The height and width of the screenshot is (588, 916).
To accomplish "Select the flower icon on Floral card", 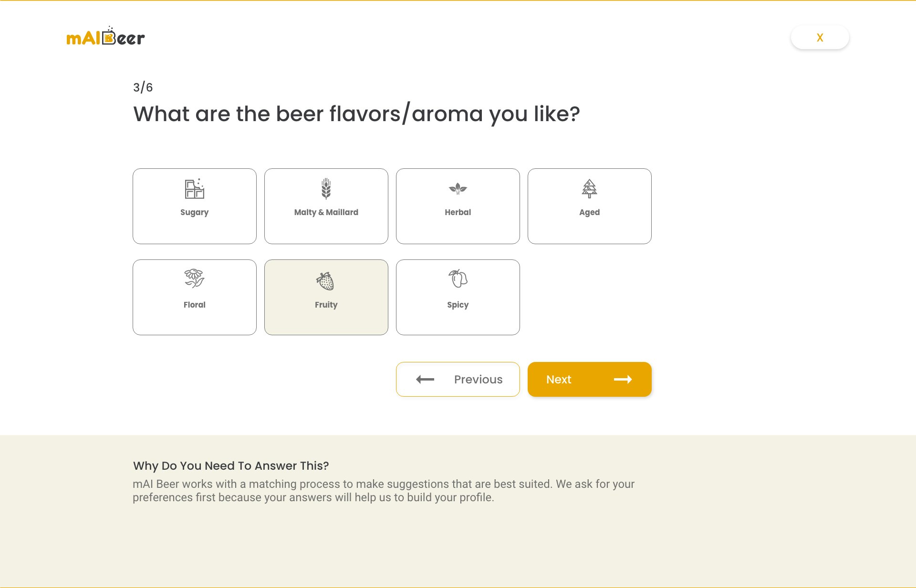I will point(194,281).
